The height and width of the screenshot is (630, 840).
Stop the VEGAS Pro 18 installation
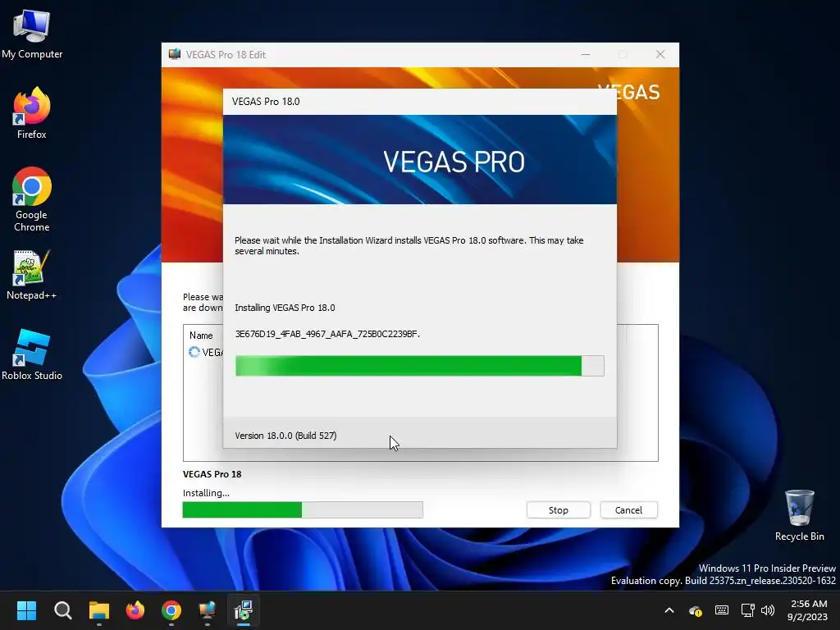coord(558,510)
